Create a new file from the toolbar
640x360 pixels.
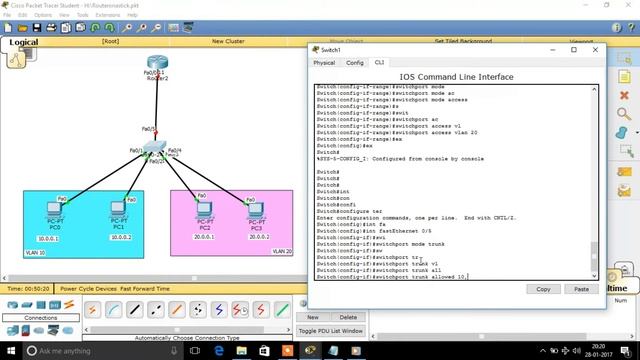pyautogui.click(x=8, y=28)
